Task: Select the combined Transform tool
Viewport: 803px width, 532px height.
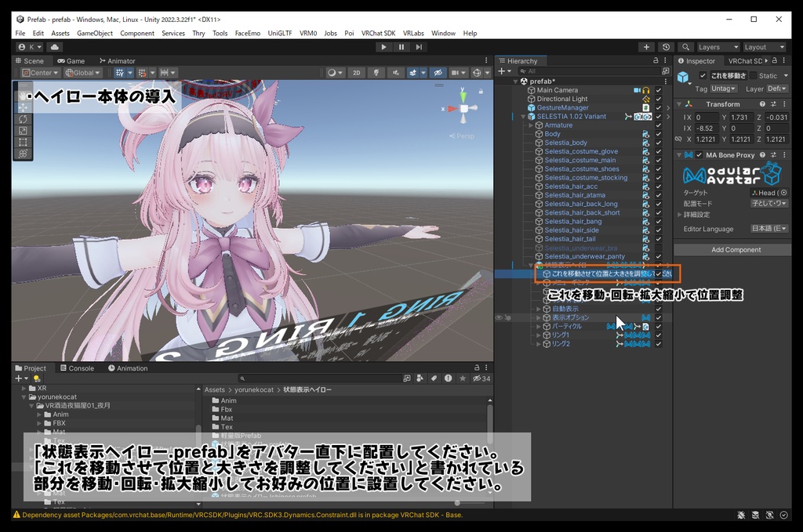Action: pos(23,154)
